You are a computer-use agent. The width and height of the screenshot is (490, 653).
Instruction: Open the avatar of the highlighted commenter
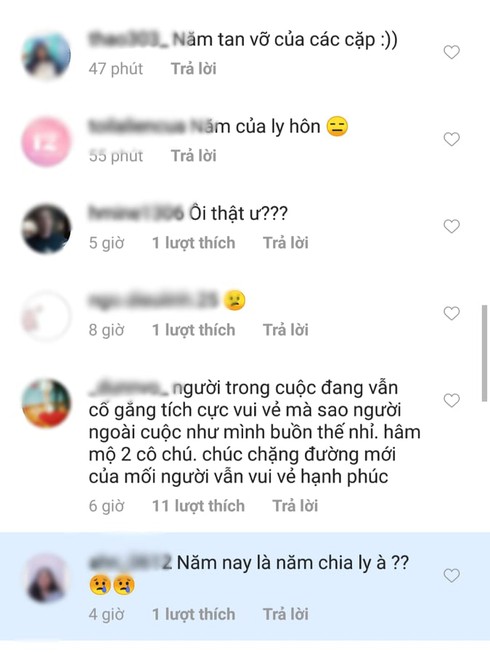(46, 578)
